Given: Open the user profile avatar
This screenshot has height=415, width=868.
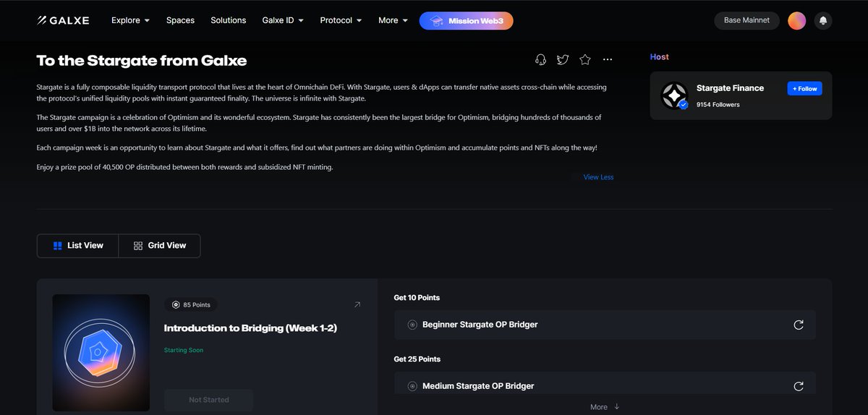Looking at the screenshot, I should click(796, 20).
